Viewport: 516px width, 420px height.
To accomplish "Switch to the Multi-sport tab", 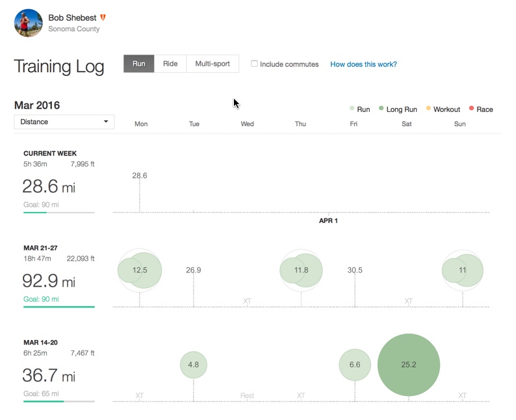I will point(213,64).
